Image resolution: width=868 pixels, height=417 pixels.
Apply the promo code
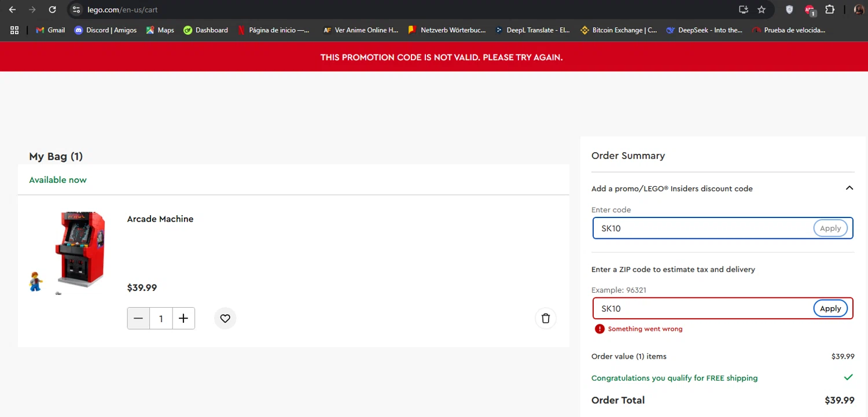click(x=830, y=228)
